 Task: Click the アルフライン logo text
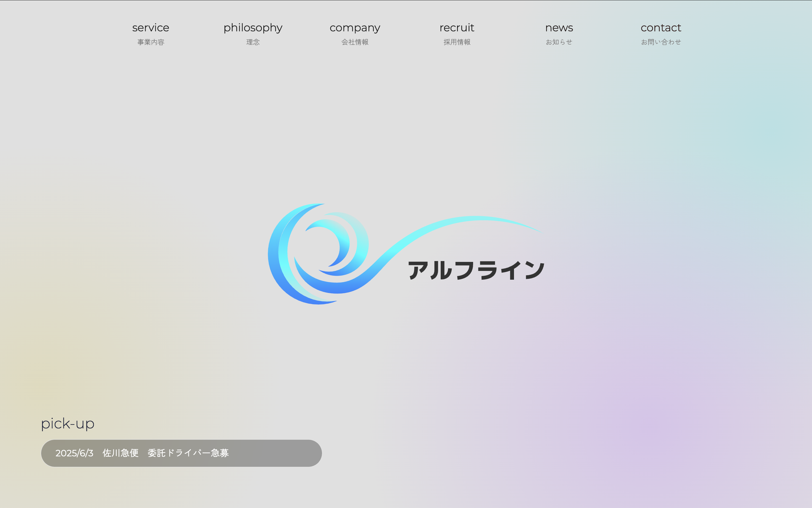pyautogui.click(x=476, y=270)
